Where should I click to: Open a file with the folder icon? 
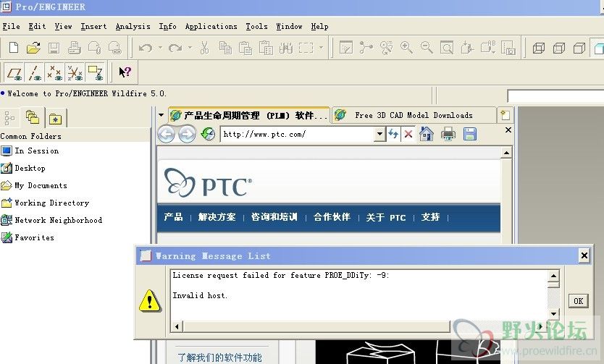(x=34, y=48)
